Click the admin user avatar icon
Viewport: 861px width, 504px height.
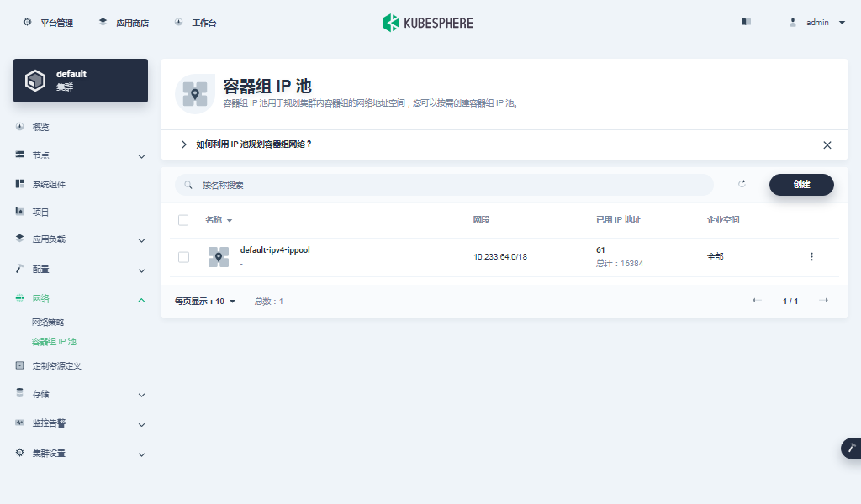pyautogui.click(x=792, y=23)
